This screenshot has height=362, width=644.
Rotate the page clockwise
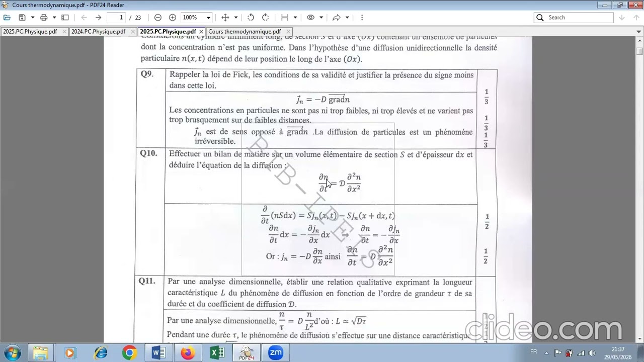[265, 18]
